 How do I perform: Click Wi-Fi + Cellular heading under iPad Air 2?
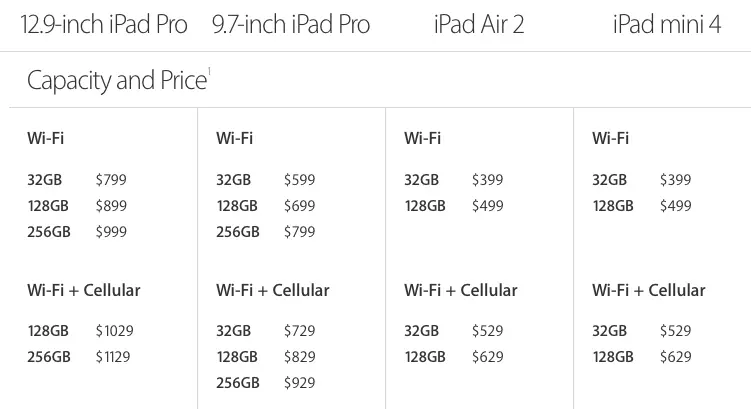(461, 291)
